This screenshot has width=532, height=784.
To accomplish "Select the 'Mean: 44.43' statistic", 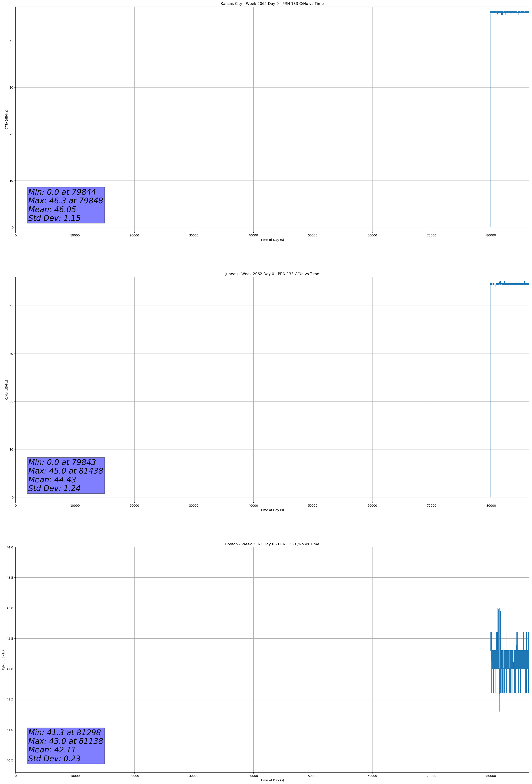I will [x=52, y=480].
